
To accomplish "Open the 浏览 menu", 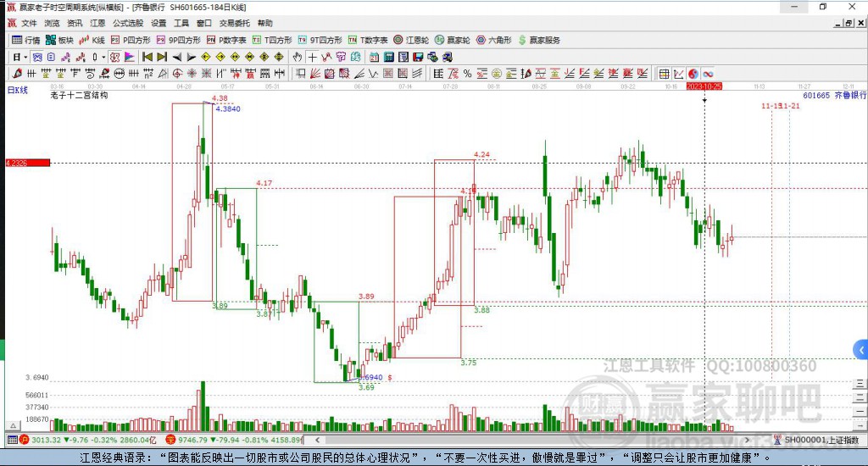I will [x=52, y=23].
